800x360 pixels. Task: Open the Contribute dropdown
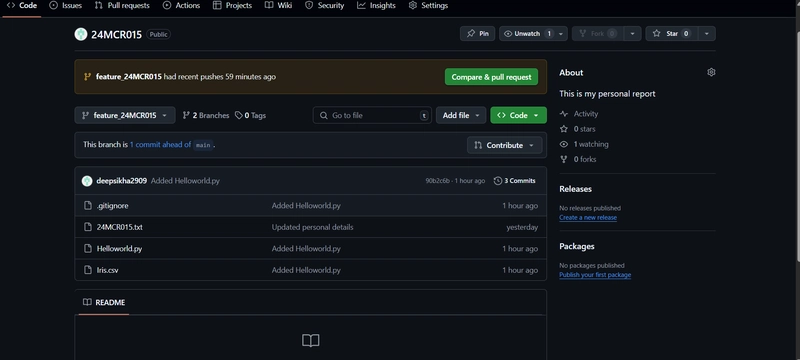(505, 145)
